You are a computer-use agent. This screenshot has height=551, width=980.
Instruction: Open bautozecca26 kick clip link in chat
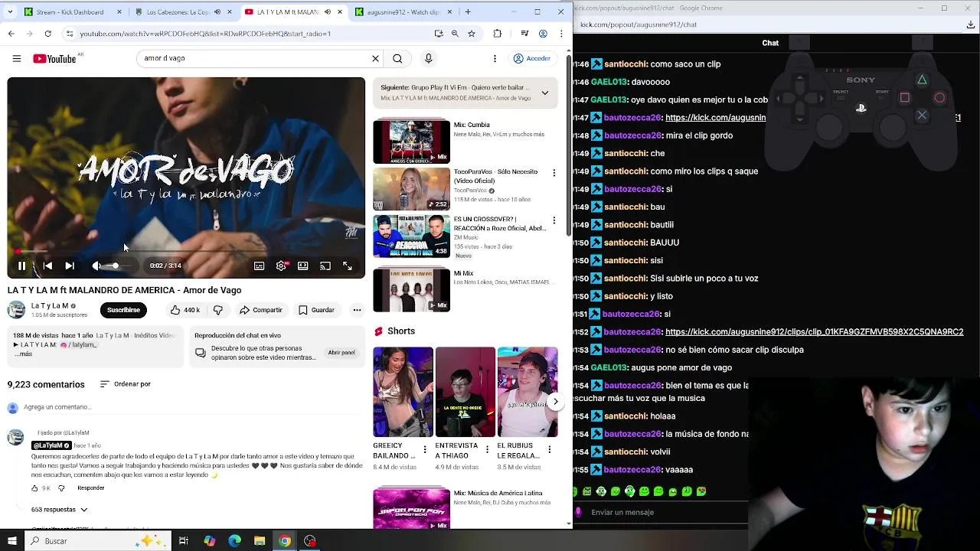point(814,331)
